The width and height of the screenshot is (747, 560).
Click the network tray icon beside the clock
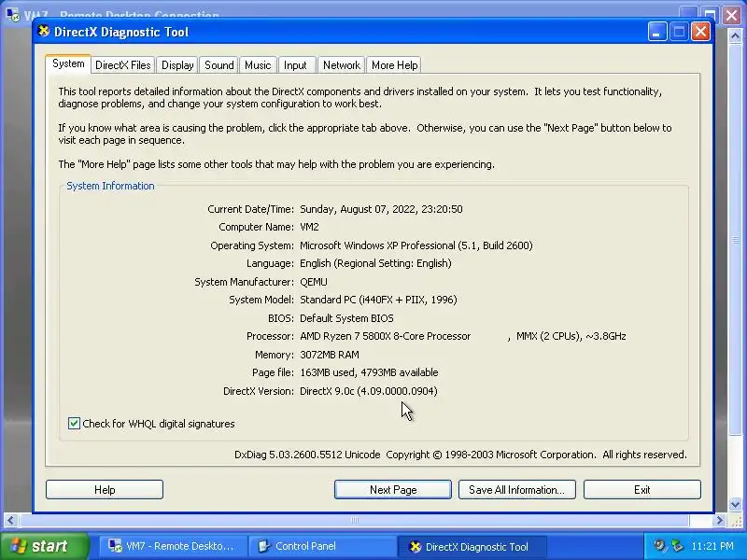click(677, 546)
